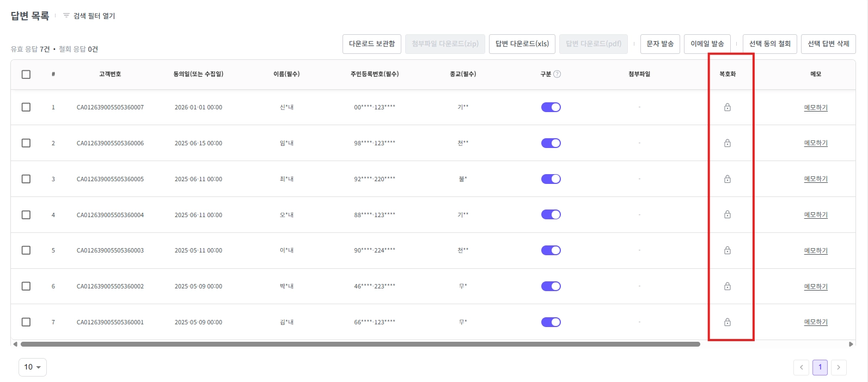Toggle 구분 switch for customer CA012639005505360003
Image resolution: width=868 pixels, height=382 pixels.
point(551,250)
